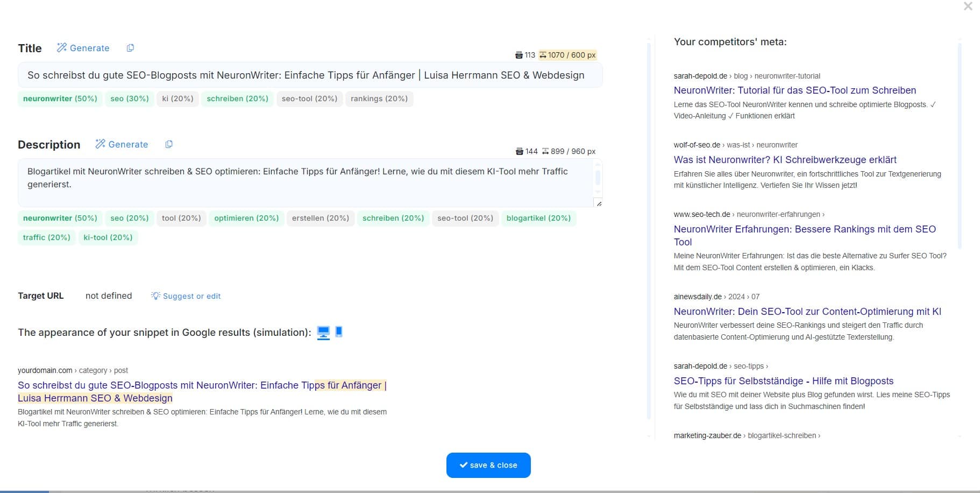Viewport: 980px width, 493px height.
Task: Click the Description text area inner scrollbar
Action: pyautogui.click(x=598, y=179)
